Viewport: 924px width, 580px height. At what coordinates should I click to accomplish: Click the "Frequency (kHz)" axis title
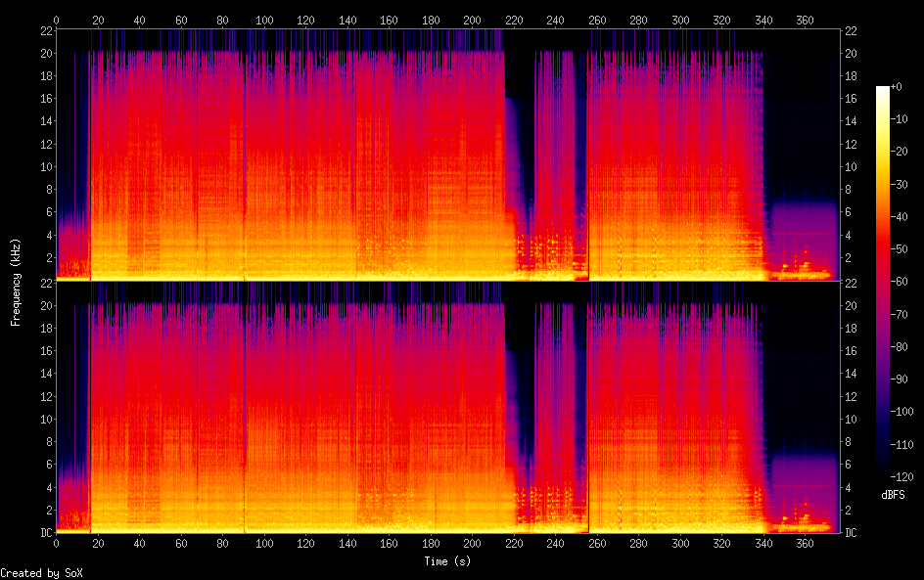pyautogui.click(x=16, y=282)
